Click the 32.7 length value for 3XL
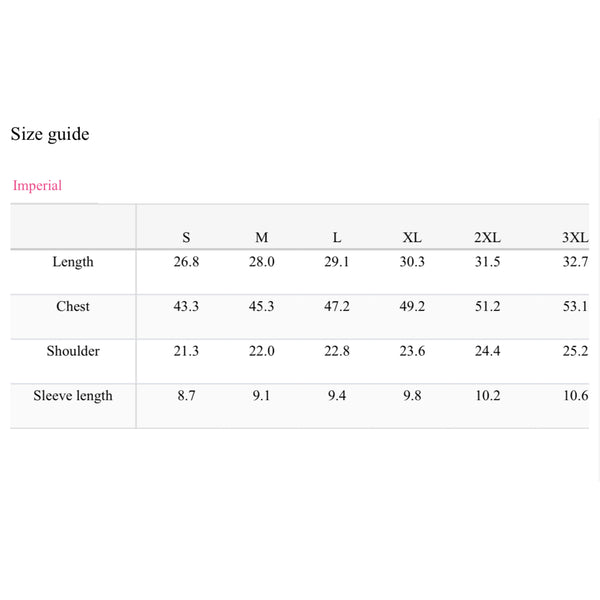 [x=575, y=262]
